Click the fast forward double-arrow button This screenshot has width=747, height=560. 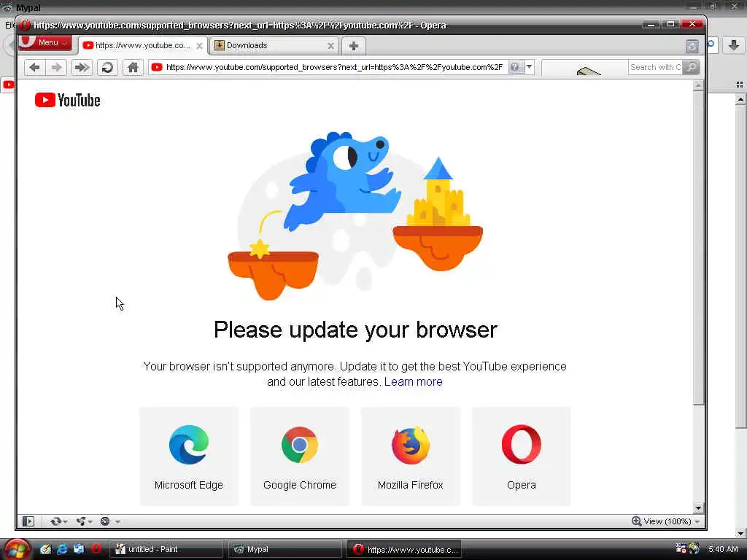[x=82, y=67]
